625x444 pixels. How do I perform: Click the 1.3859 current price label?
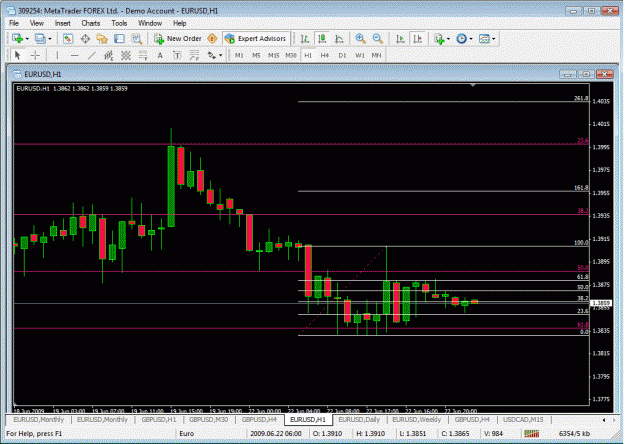tap(600, 303)
